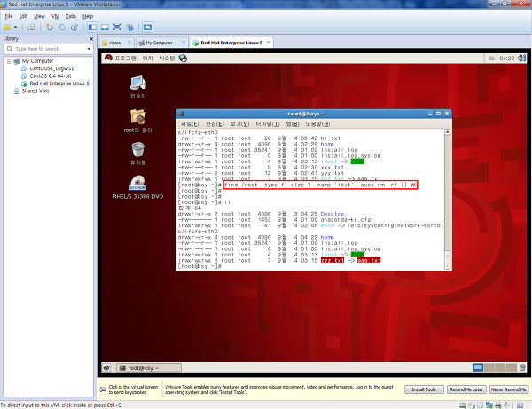Close the Red Hat Enterprise Linux 5 tab
The image size is (532, 409).
(x=269, y=43)
